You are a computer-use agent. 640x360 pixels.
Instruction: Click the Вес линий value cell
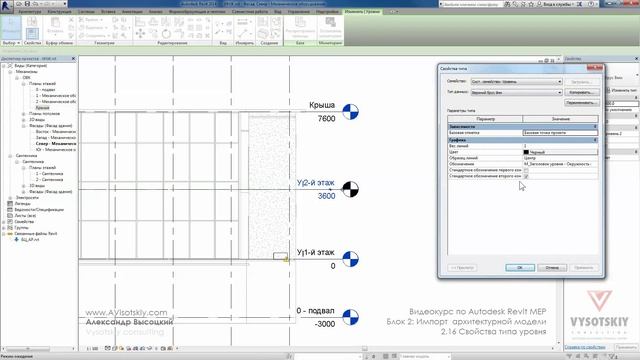click(560, 146)
